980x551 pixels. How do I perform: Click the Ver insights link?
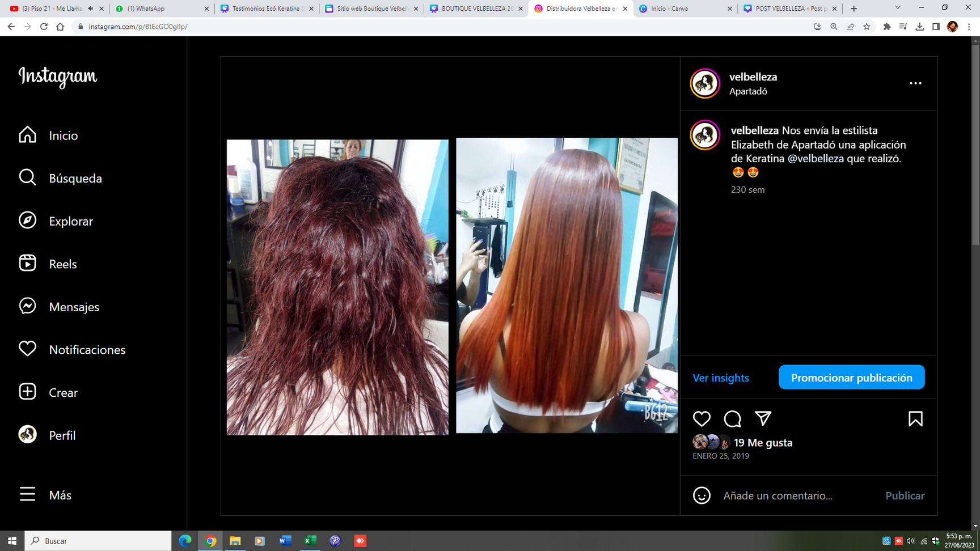(x=720, y=378)
